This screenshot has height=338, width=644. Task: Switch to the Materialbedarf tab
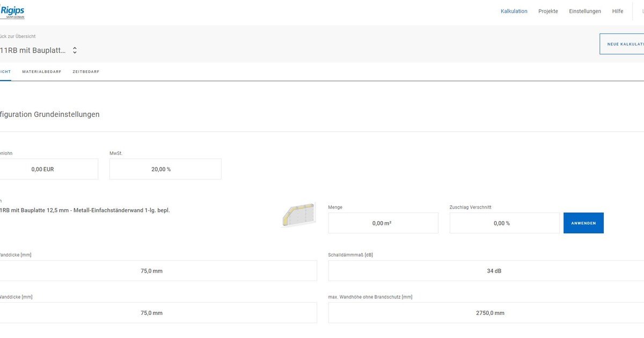tap(41, 71)
